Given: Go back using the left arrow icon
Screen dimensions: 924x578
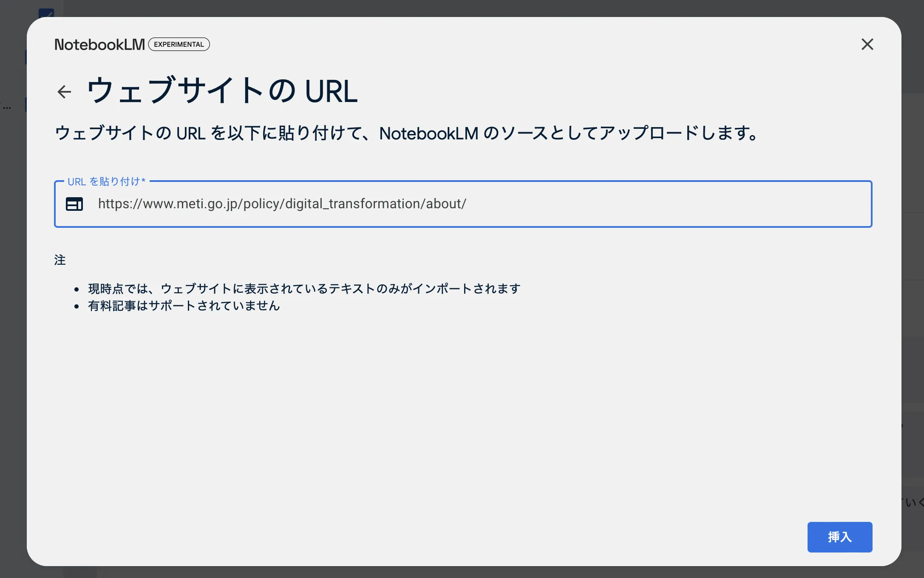Looking at the screenshot, I should pyautogui.click(x=64, y=91).
